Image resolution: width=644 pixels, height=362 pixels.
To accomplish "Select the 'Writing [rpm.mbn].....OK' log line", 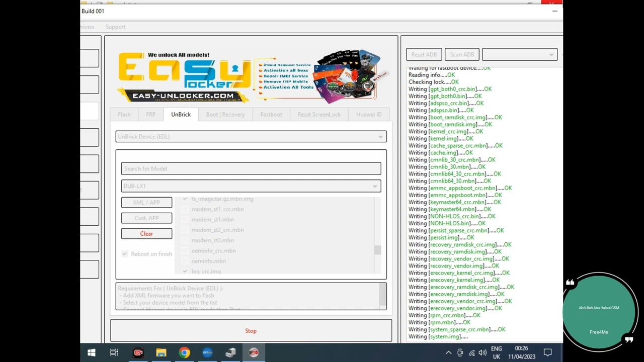I will tap(440, 322).
